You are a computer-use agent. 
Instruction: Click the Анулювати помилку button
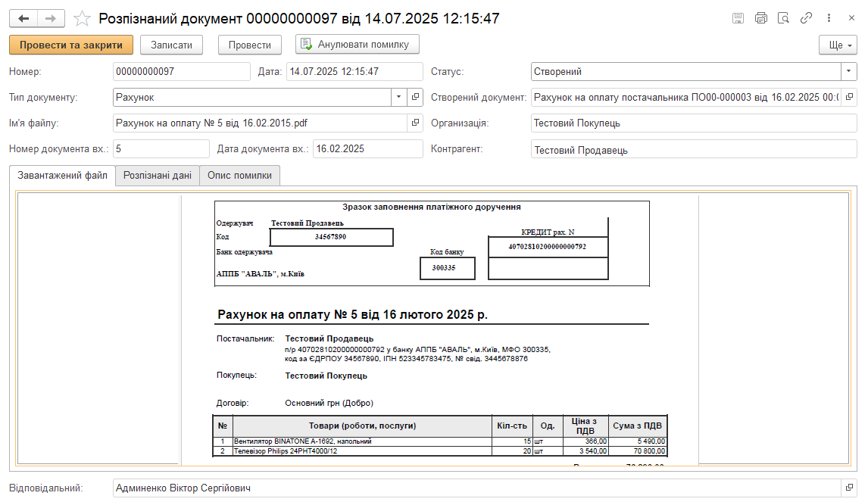(357, 45)
